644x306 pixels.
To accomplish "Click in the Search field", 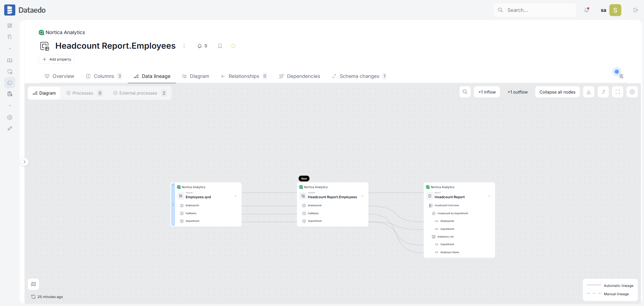I will 535,10.
